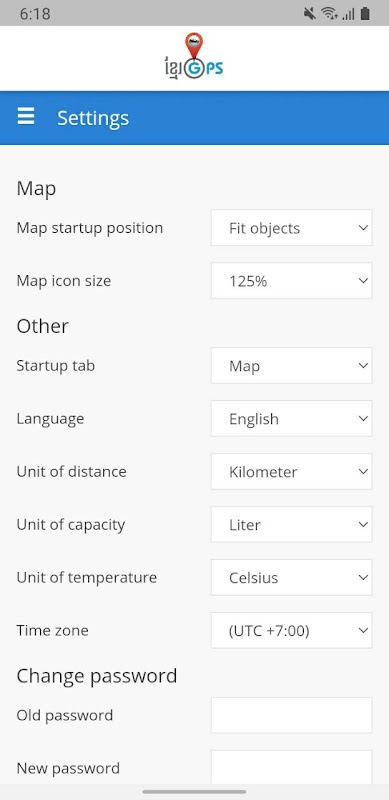Expand the Startup tab dropdown
This screenshot has height=800, width=389.
coord(291,365)
